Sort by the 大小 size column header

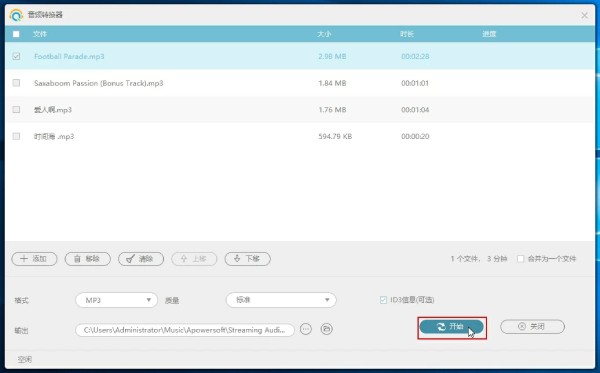[324, 34]
